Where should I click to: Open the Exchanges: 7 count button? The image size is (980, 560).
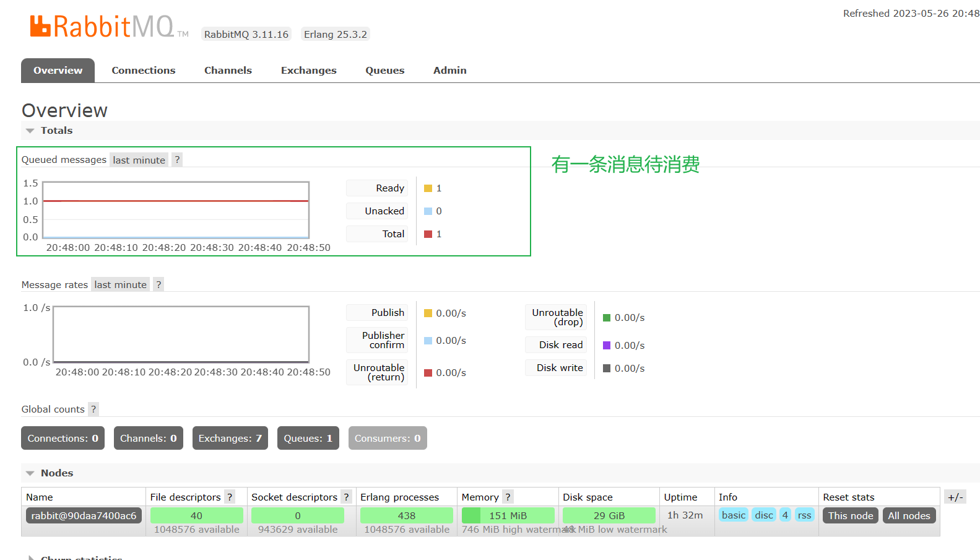coord(230,439)
